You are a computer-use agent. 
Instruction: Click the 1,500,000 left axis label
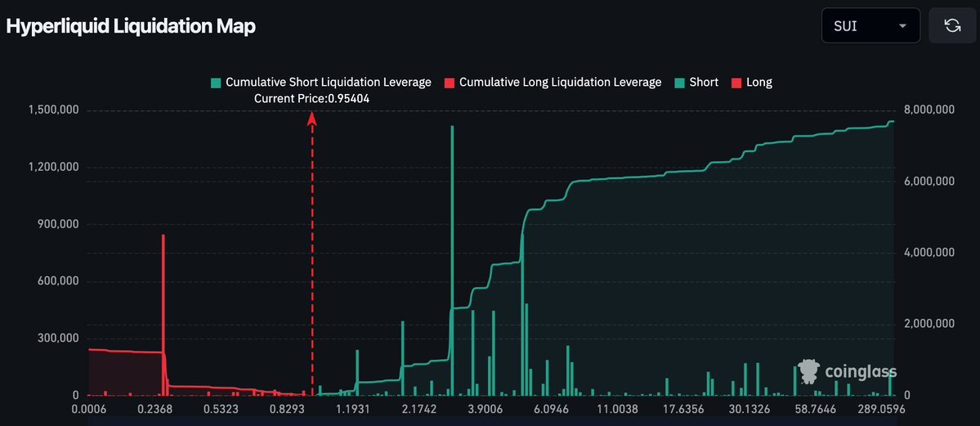pyautogui.click(x=53, y=110)
